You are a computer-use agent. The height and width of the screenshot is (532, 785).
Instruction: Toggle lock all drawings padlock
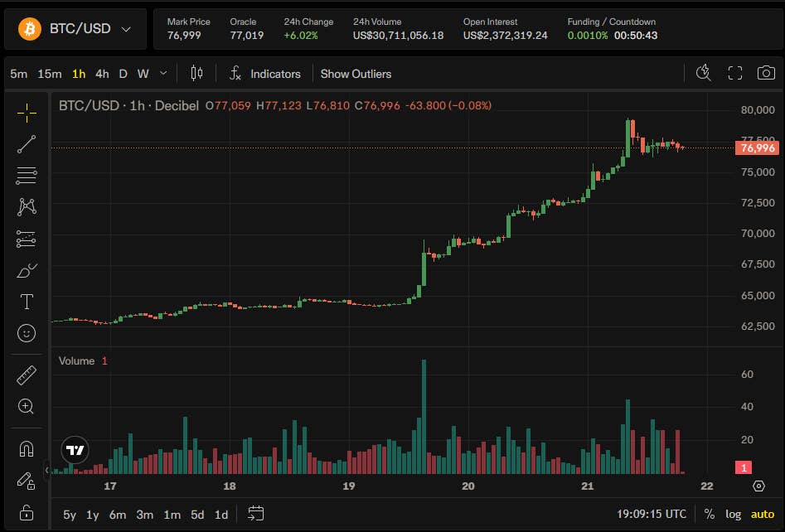tap(27, 513)
